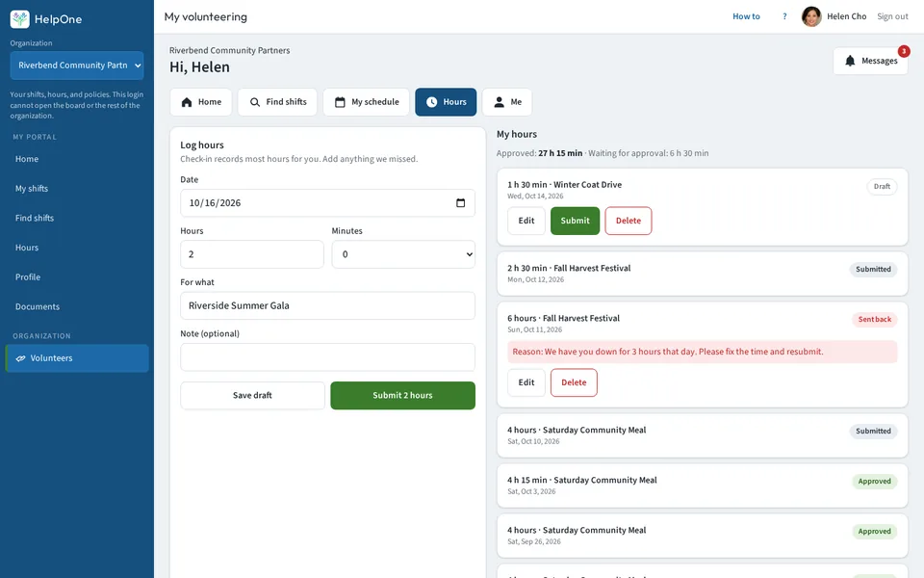Click the clock icon on Hours tab
The image size is (924, 578).
point(432,102)
